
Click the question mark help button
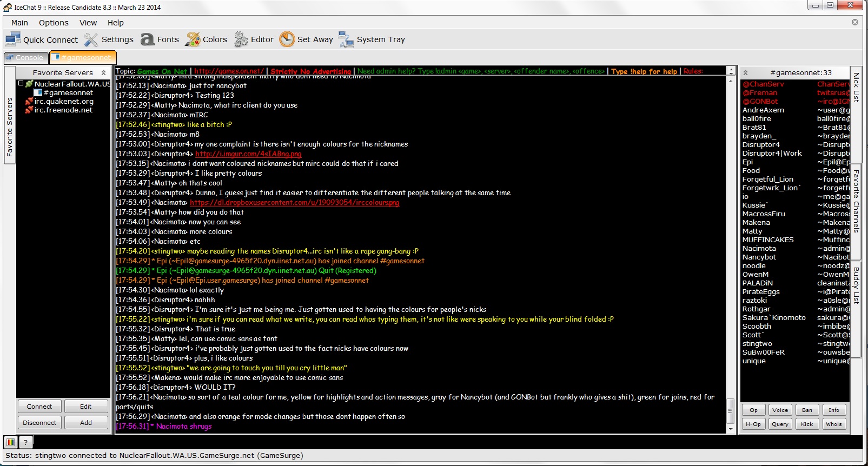[x=25, y=442]
